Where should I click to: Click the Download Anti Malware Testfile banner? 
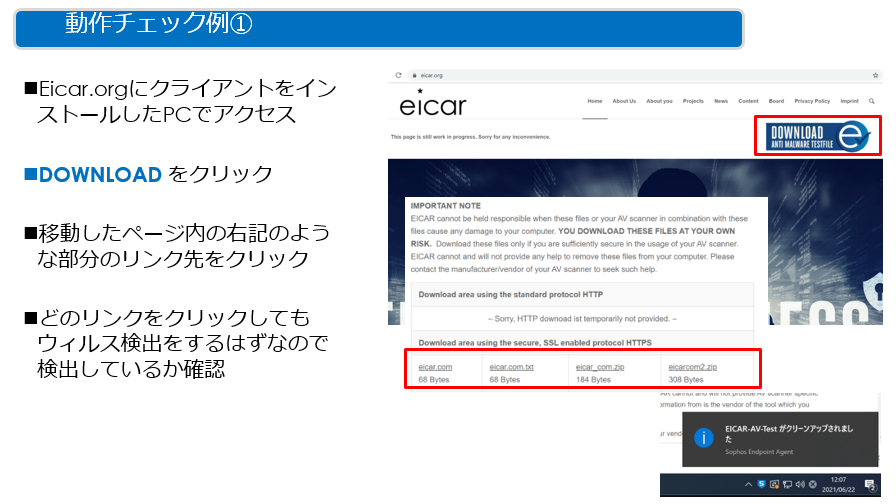point(817,137)
